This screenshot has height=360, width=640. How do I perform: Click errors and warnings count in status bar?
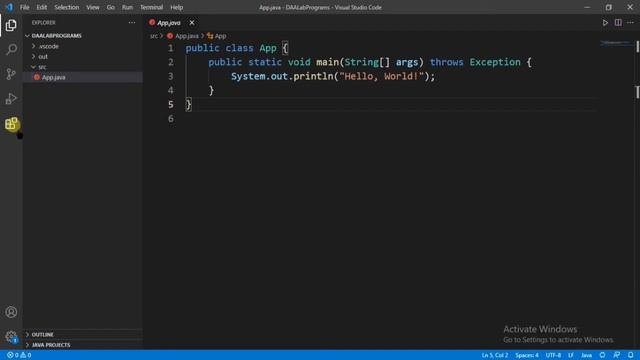coord(19,355)
